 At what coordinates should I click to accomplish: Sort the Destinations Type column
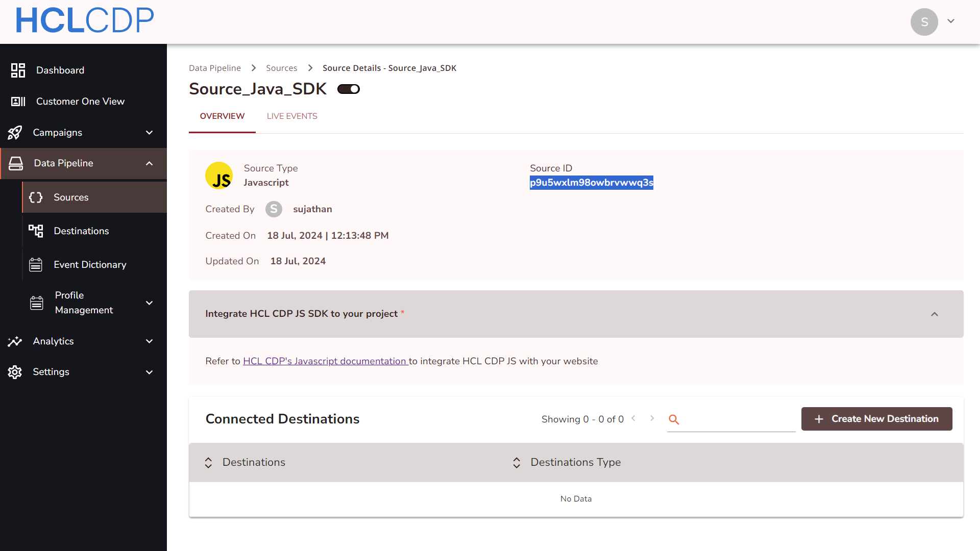[517, 462]
